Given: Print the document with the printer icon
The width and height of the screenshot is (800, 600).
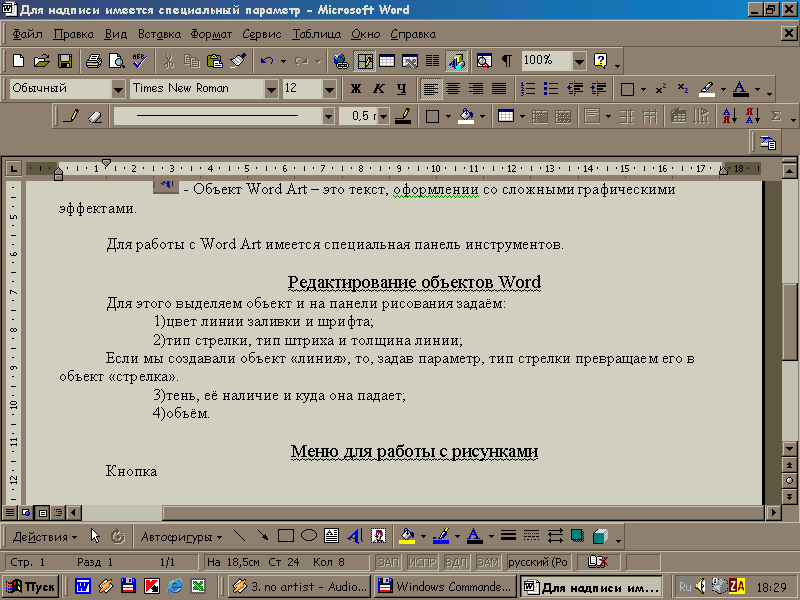Looking at the screenshot, I should click(x=94, y=61).
